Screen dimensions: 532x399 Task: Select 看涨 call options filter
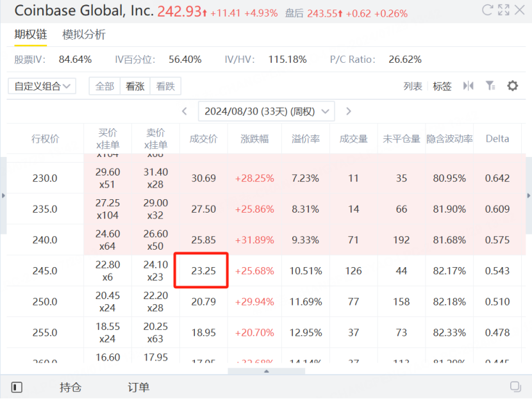click(x=135, y=86)
